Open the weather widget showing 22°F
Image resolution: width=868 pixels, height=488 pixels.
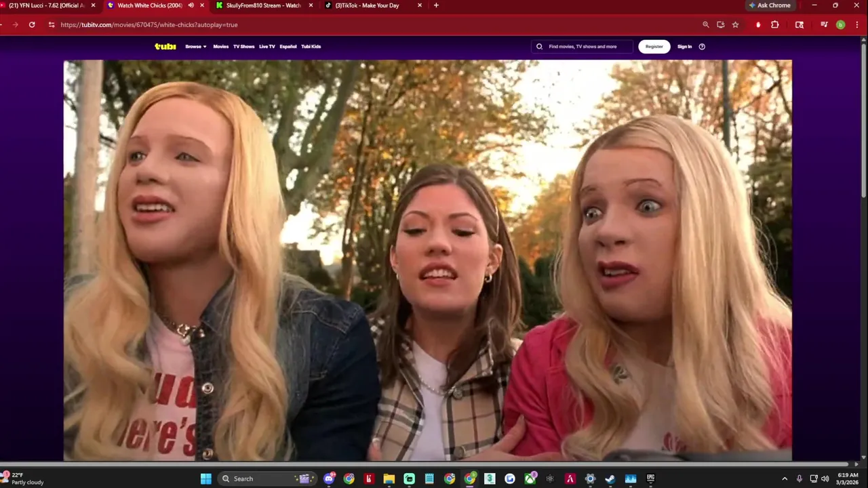[24, 479]
